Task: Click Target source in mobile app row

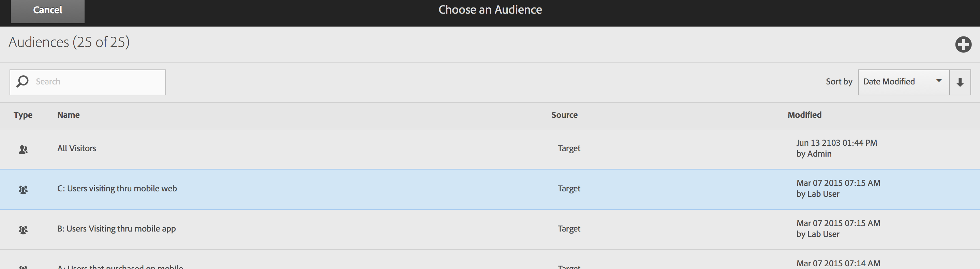Action: coord(569,229)
